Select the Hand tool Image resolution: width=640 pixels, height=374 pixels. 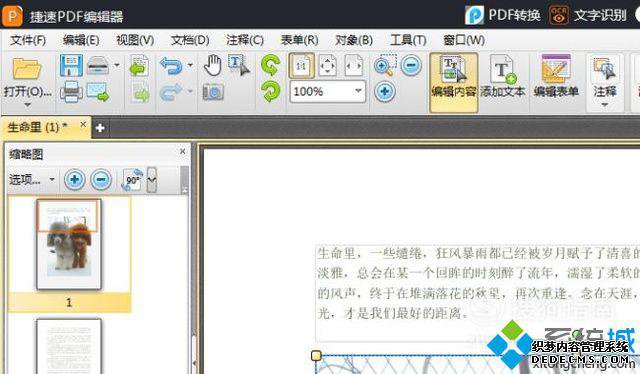(x=212, y=65)
